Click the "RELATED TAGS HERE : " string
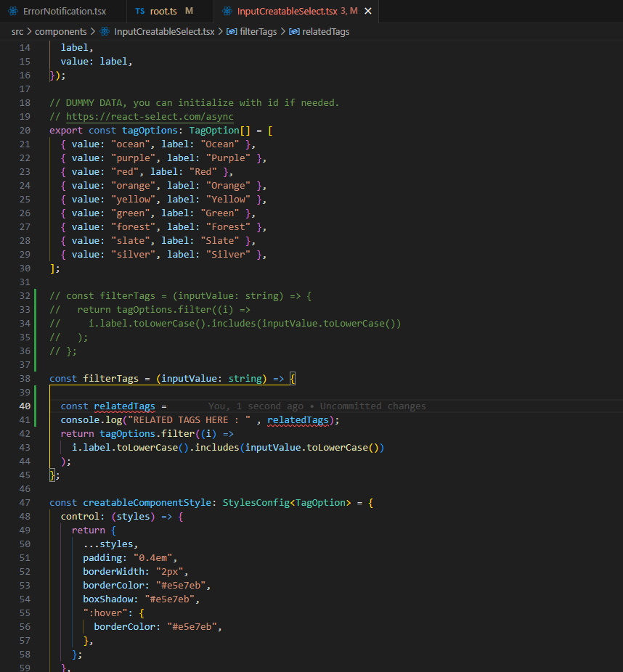Image resolution: width=623 pixels, height=672 pixels. pyautogui.click(x=189, y=420)
